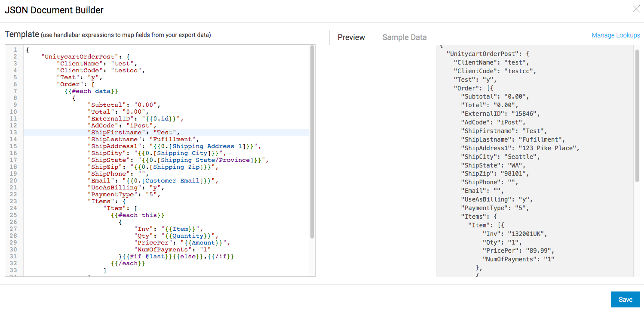
Task: Click the "Qty": "{{Quantity}}" template line
Action: point(176,236)
